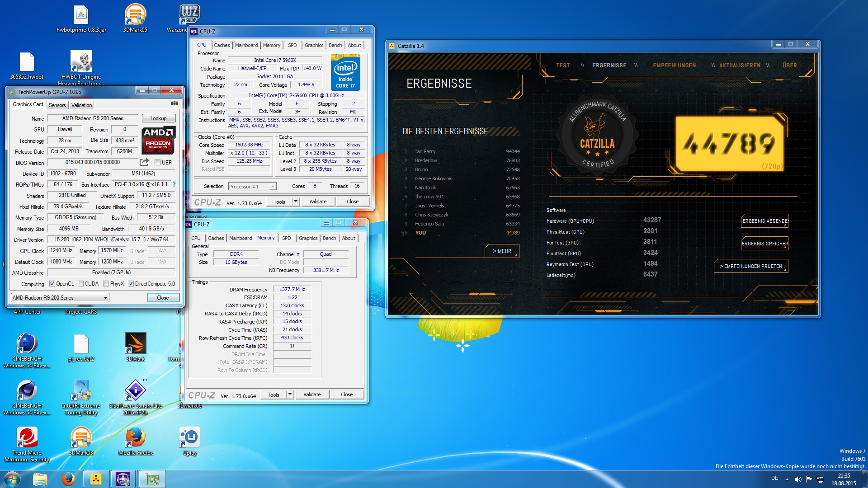Click the Lookup button in GPU-Z
This screenshot has height=488, width=868.
click(158, 118)
